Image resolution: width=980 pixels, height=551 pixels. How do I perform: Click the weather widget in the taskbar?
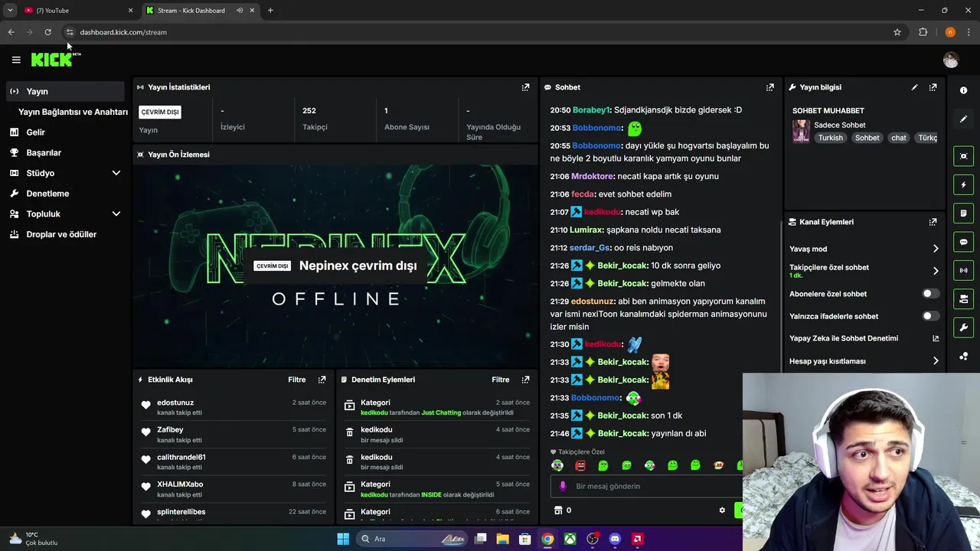click(34, 539)
